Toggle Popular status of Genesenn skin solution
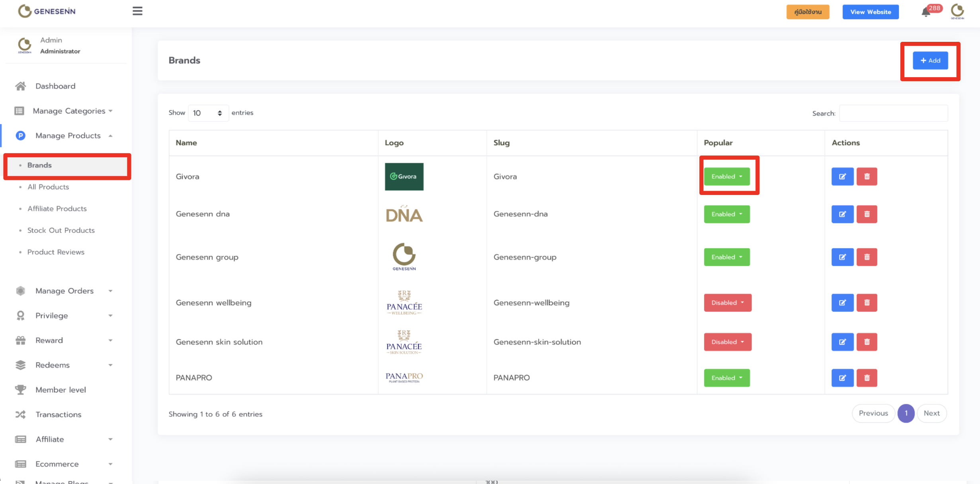980x484 pixels. point(727,342)
